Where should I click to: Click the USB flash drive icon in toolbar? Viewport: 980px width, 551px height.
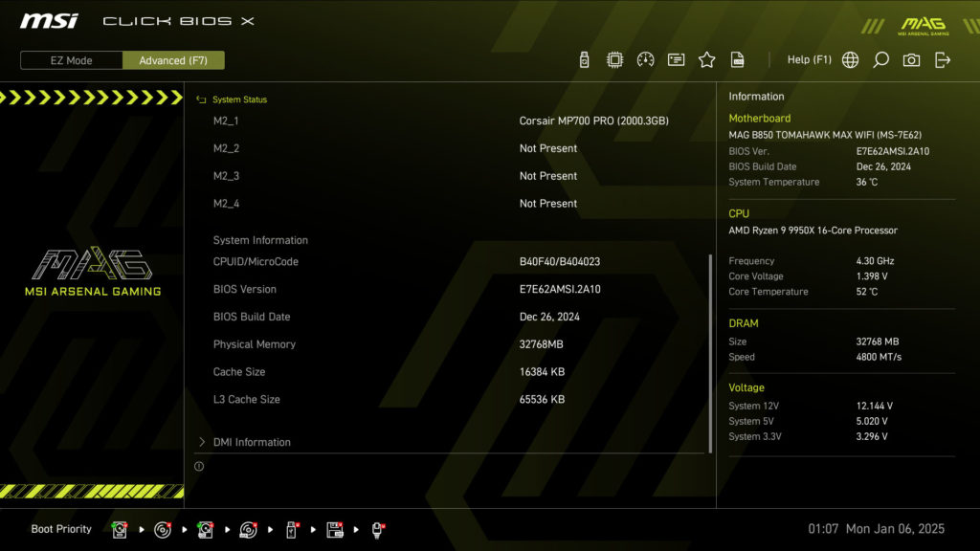[584, 60]
